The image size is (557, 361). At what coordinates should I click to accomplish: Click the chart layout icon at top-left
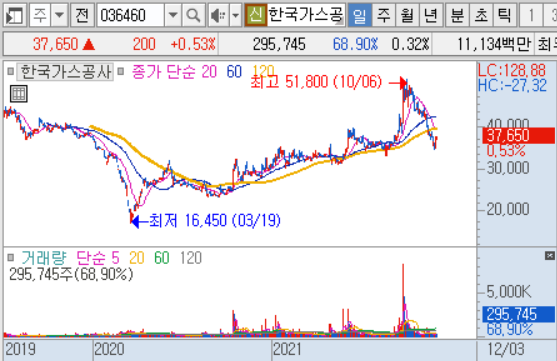[15, 15]
